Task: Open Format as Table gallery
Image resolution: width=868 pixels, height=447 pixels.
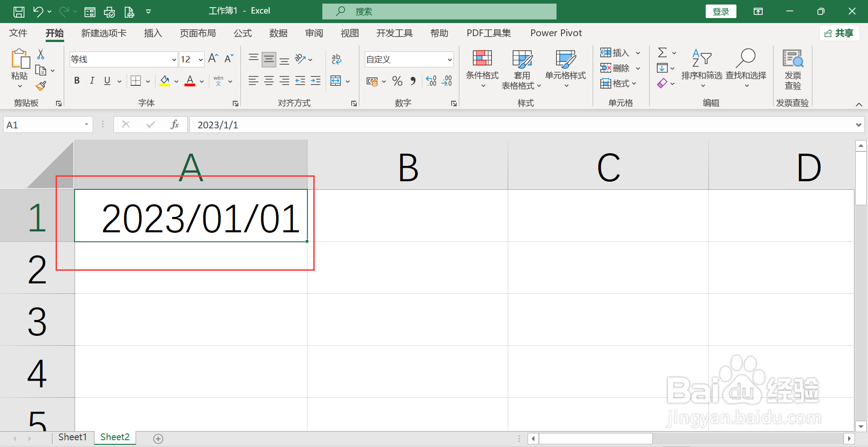Action: (522, 70)
